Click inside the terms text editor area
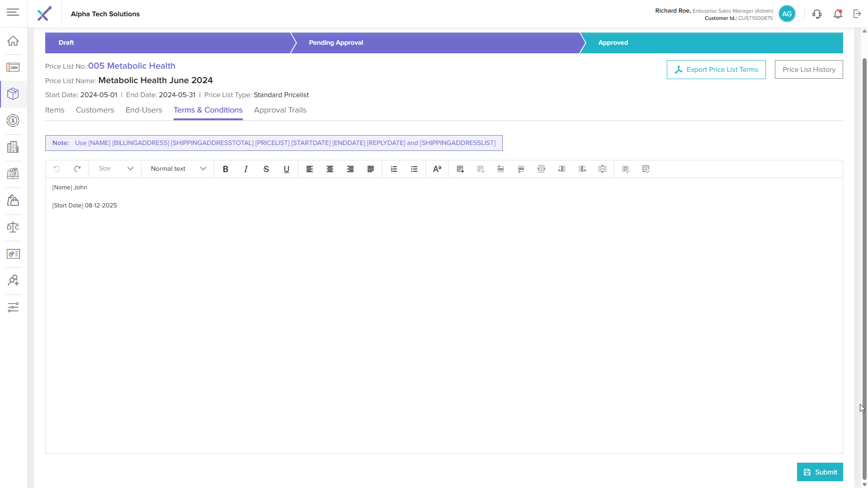Viewport: 868px width, 488px height. (x=443, y=316)
